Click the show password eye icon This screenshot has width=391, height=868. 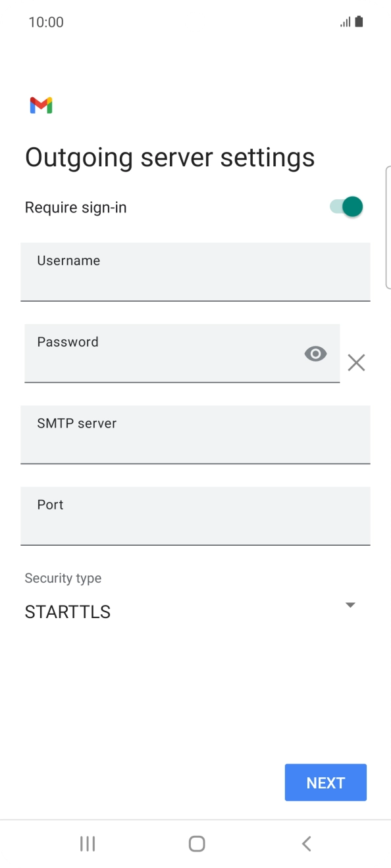(x=315, y=354)
